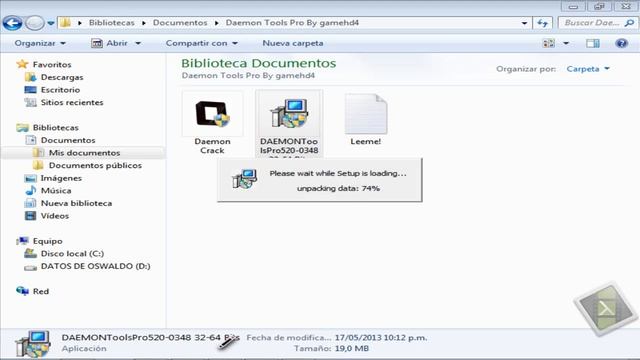The width and height of the screenshot is (640, 360).
Task: Click the Red network icon
Action: pyautogui.click(x=22, y=291)
